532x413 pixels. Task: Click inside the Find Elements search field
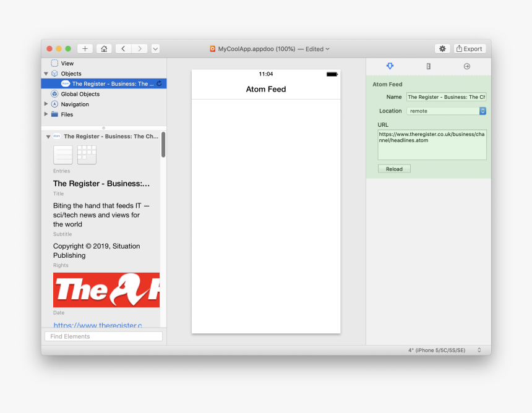click(103, 336)
